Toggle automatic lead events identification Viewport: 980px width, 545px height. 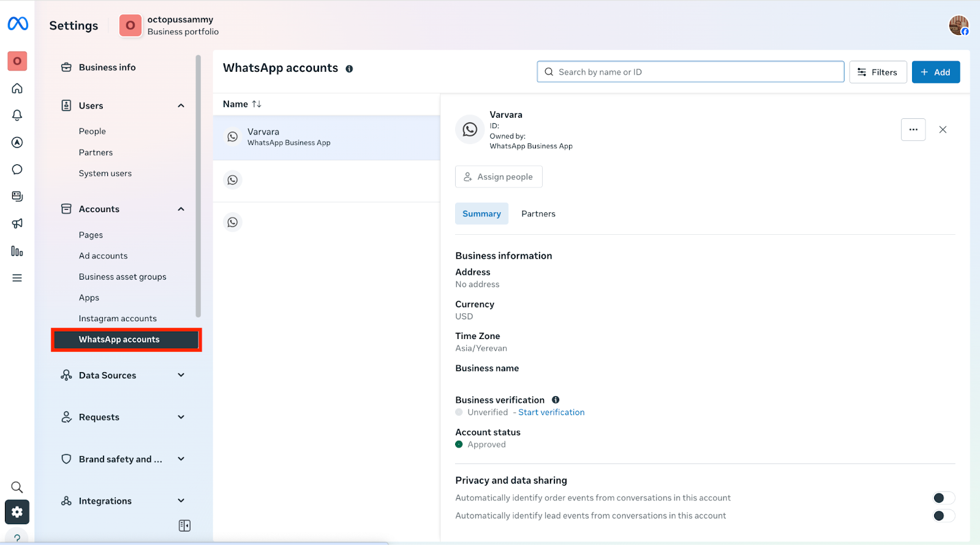[x=943, y=516]
